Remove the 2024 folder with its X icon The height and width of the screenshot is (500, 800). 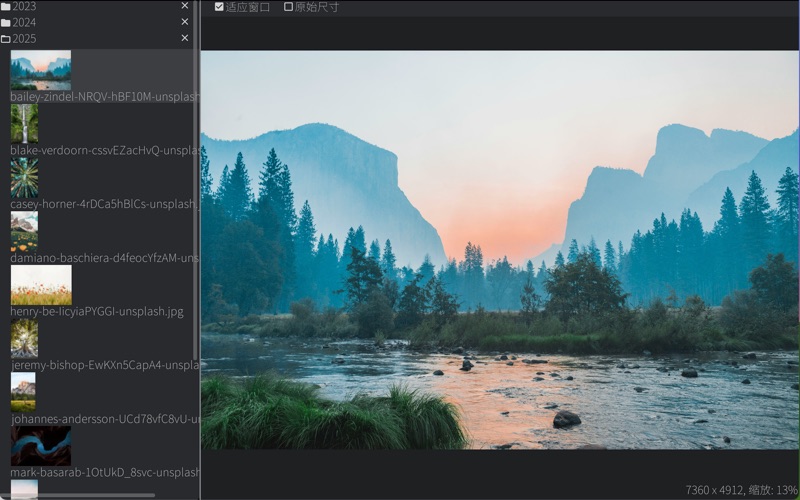point(185,22)
